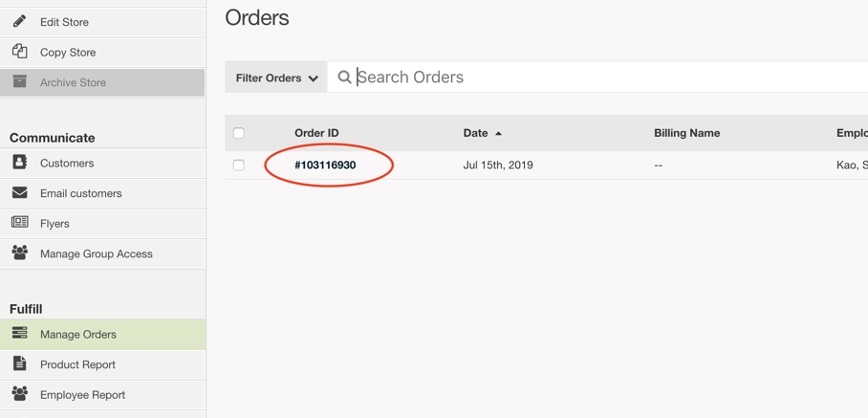The width and height of the screenshot is (868, 418).
Task: Open Manage Orders in sidebar
Action: click(x=103, y=335)
